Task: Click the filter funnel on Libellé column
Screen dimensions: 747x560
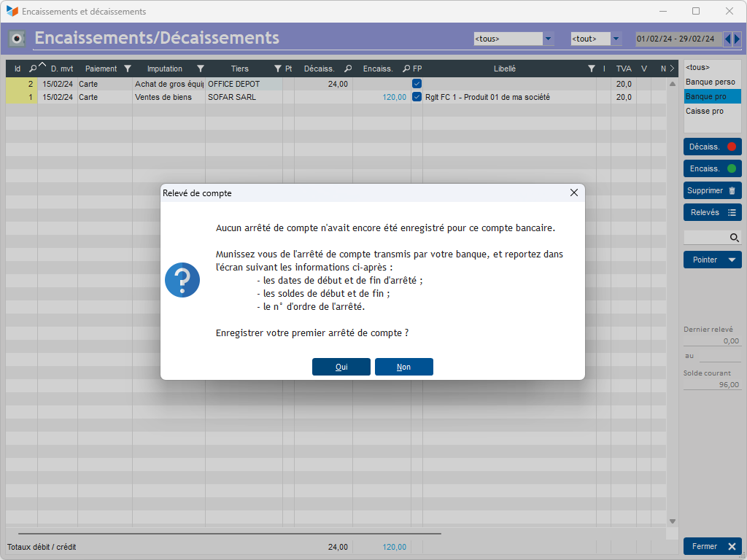Action: 592,69
